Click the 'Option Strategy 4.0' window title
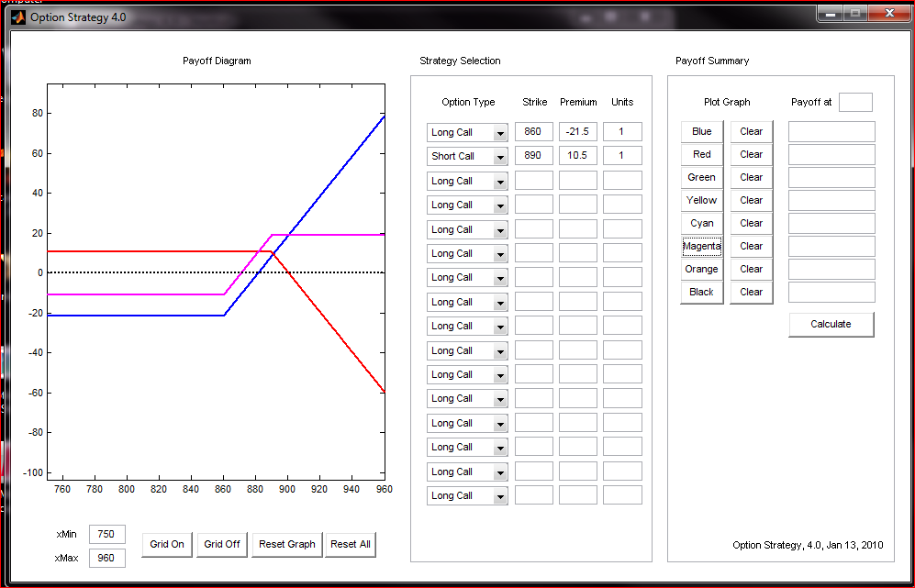 78,17
